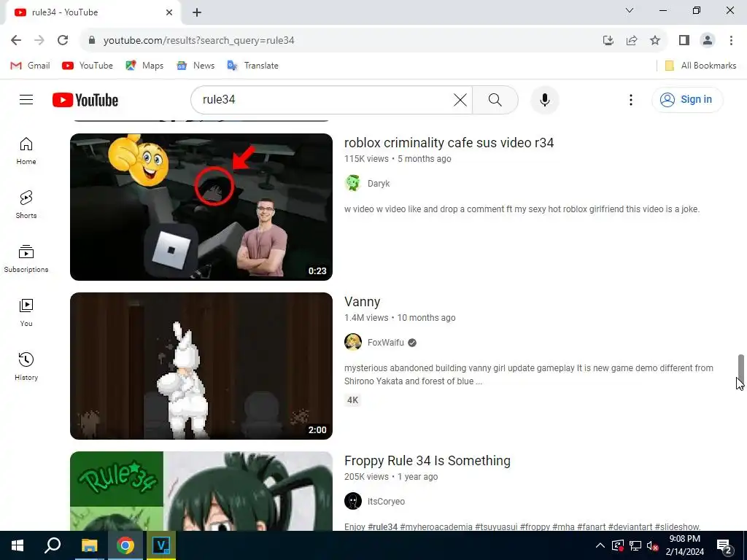
Task: Click the roblox criminality video thumbnail
Action: point(201,207)
